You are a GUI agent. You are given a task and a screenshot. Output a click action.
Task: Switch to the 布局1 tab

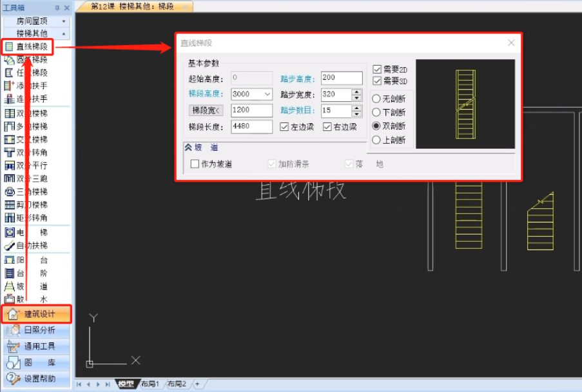coord(150,384)
